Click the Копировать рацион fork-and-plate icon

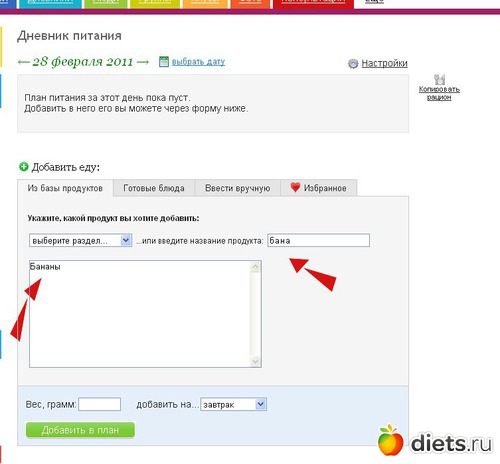click(x=439, y=79)
